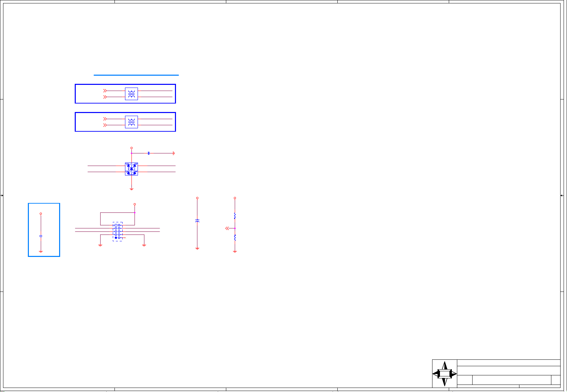Image resolution: width=567 pixels, height=392 pixels.
Task: Select the TVS diode array component
Action: pos(131,169)
